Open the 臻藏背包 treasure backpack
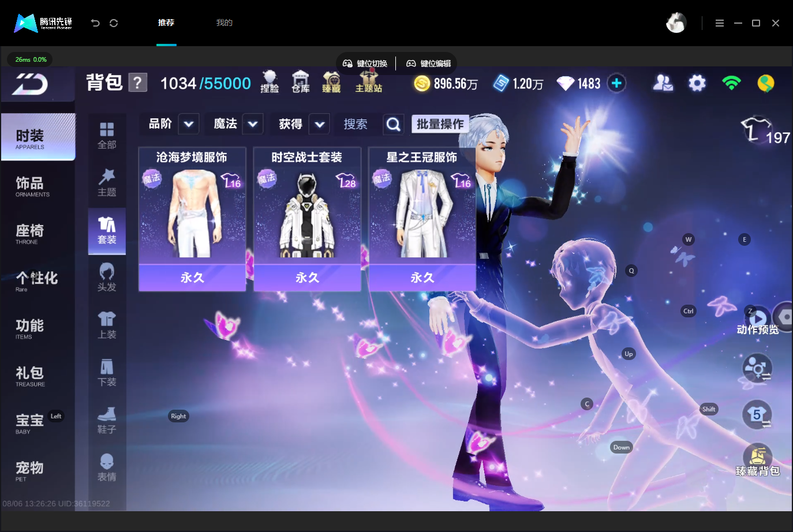The width and height of the screenshot is (793, 532). coord(758,460)
